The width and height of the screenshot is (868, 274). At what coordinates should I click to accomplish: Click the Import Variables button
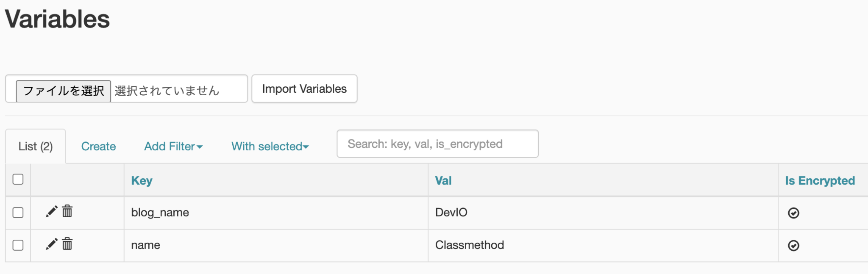click(304, 89)
